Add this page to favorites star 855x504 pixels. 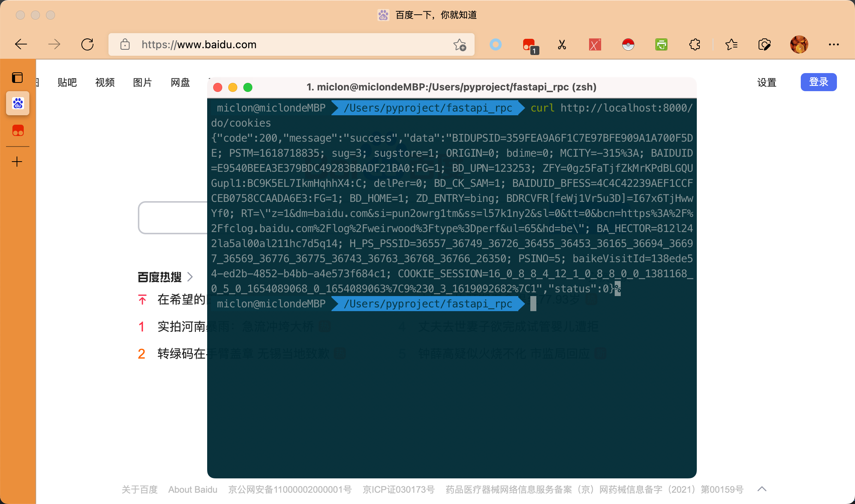click(x=460, y=44)
